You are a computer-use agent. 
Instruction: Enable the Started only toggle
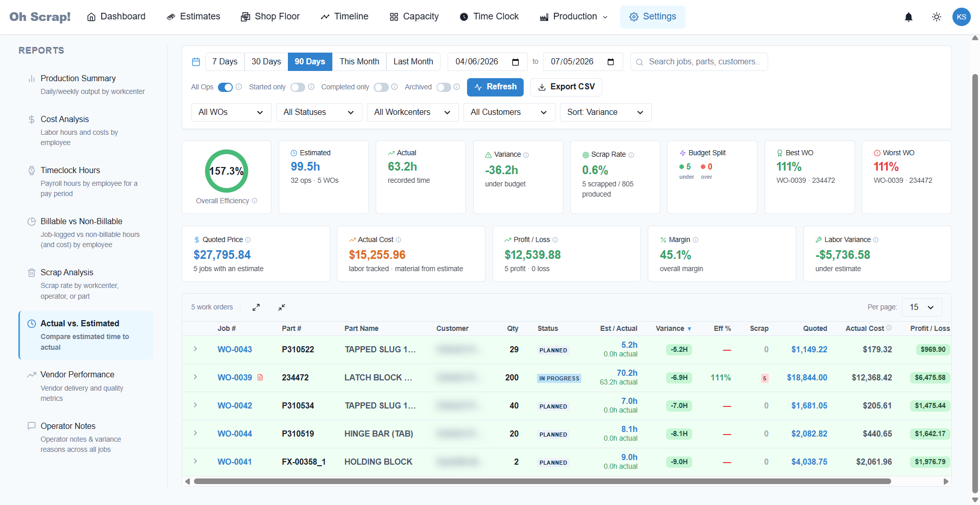[x=298, y=87]
